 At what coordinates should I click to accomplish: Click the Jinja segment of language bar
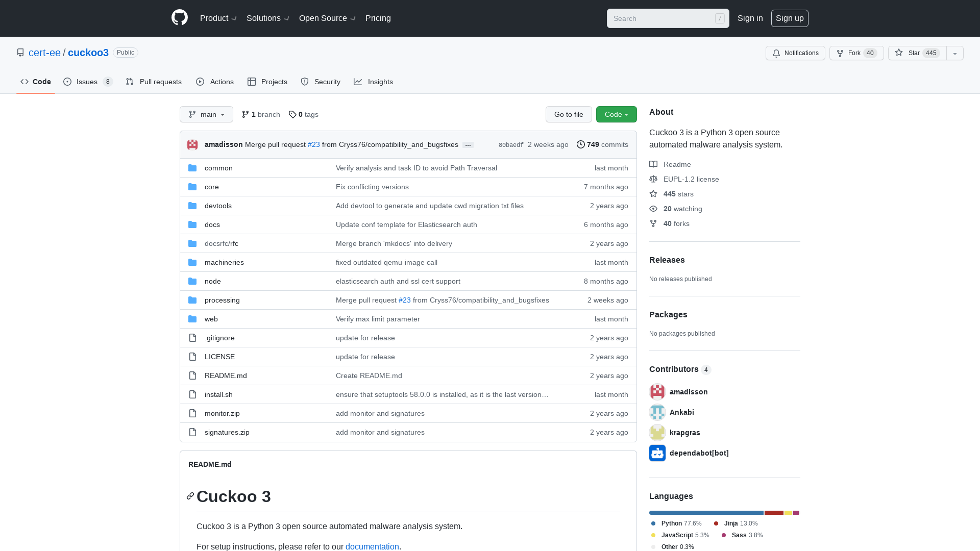click(x=774, y=513)
